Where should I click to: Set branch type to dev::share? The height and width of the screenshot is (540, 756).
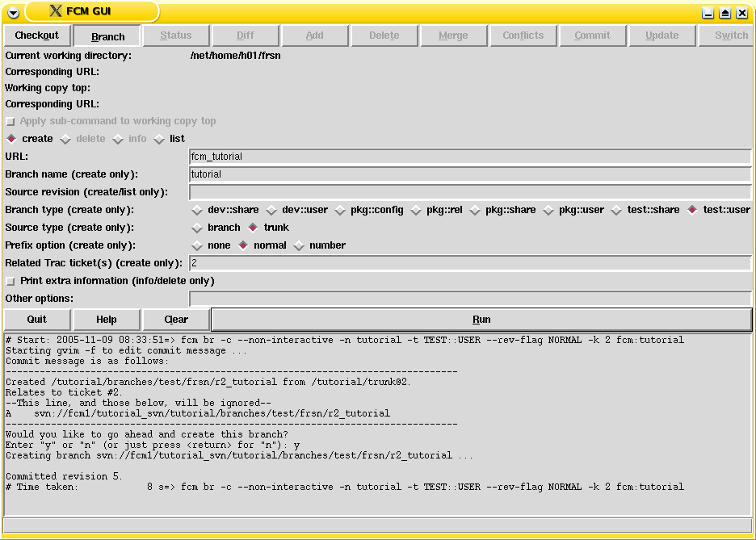[197, 211]
